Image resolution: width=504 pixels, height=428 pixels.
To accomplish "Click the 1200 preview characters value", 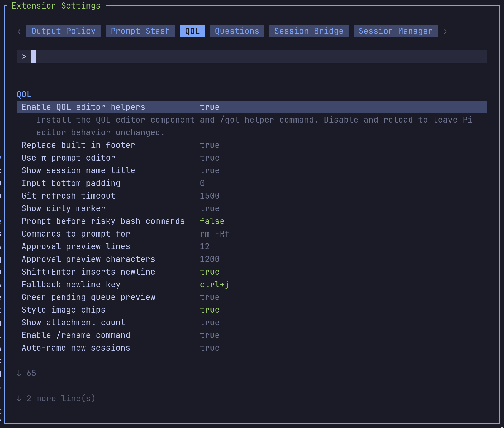I will [210, 259].
